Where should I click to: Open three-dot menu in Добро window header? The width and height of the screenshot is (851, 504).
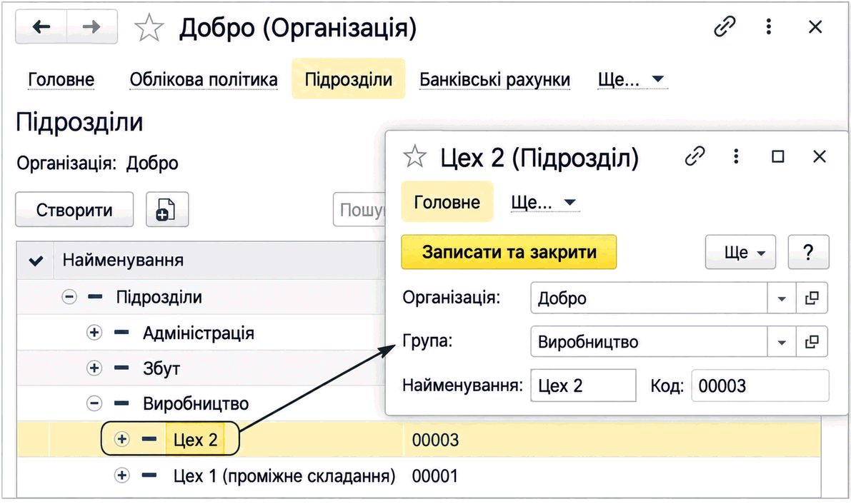[769, 26]
